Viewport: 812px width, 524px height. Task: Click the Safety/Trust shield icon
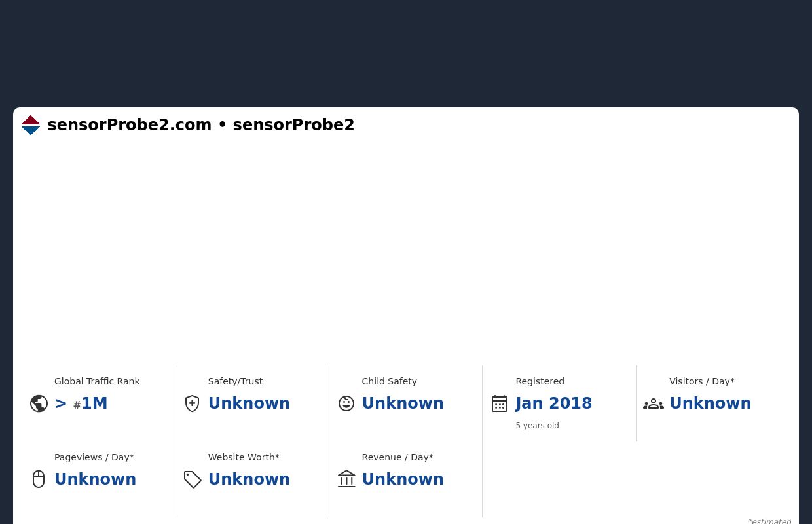(x=192, y=403)
